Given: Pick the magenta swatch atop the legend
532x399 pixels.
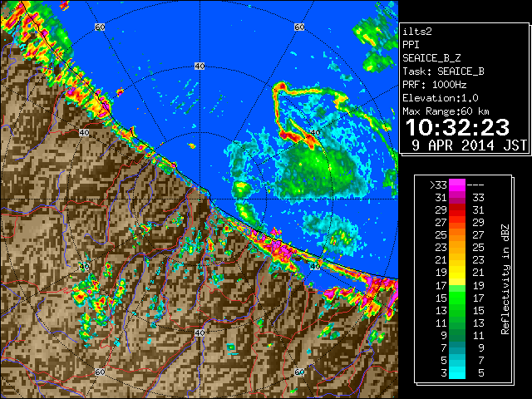Looking at the screenshot, I should click(457, 185).
